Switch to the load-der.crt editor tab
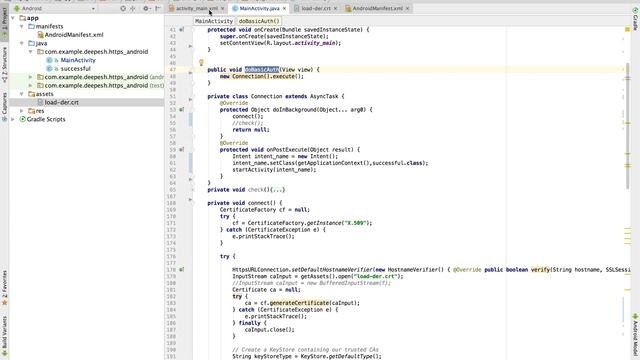640x360 pixels. pyautogui.click(x=316, y=8)
